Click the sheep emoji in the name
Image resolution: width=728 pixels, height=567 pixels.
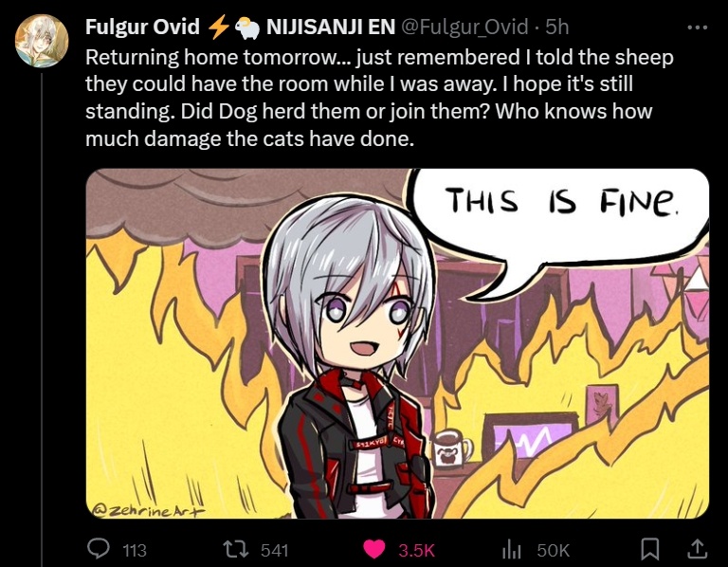(x=247, y=27)
